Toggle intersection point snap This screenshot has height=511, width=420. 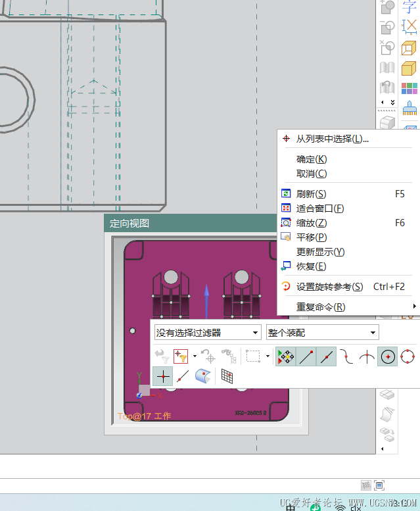coord(367,356)
